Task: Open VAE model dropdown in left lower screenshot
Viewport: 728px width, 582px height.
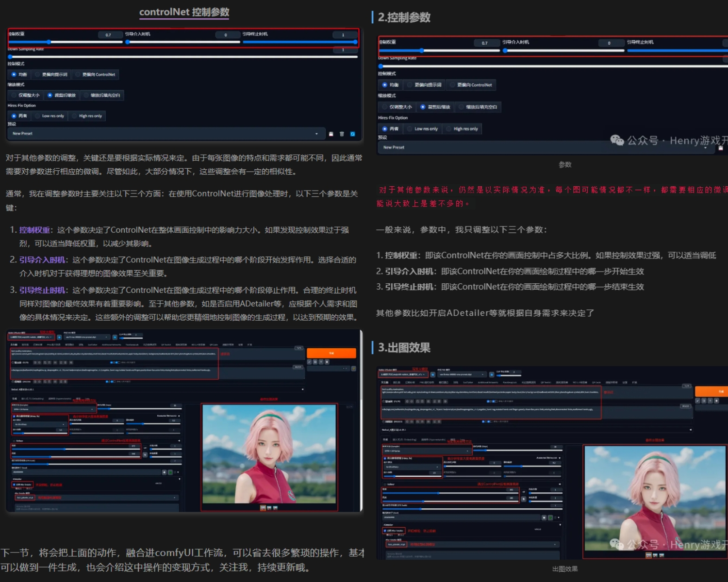Action: [87, 337]
